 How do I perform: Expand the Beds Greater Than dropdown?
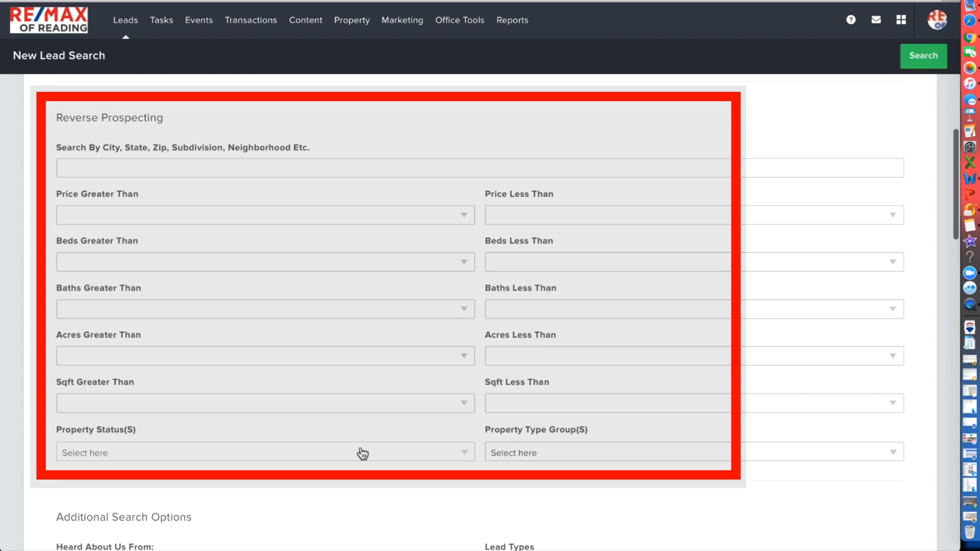pyautogui.click(x=265, y=262)
